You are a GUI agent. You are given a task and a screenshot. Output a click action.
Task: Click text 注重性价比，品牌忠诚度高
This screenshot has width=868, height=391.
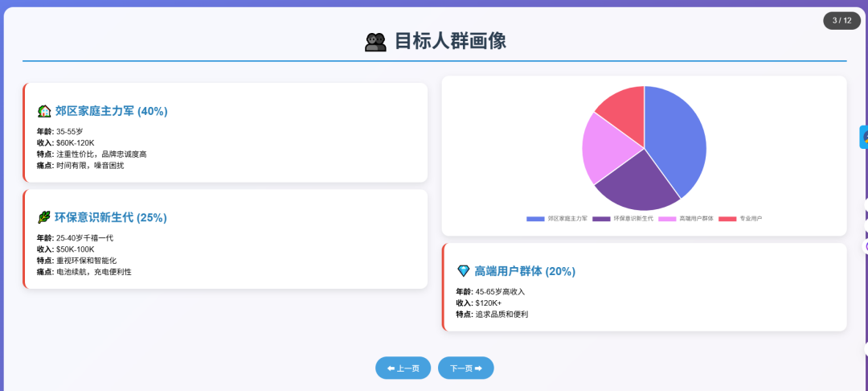[x=101, y=154]
